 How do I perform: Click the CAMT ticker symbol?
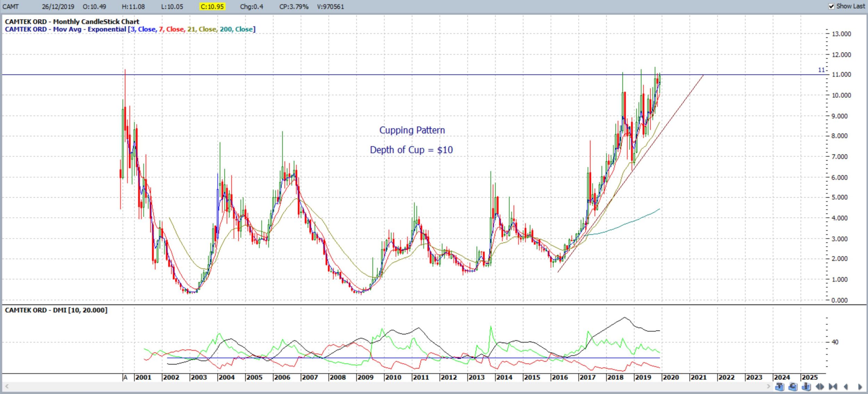(10, 7)
